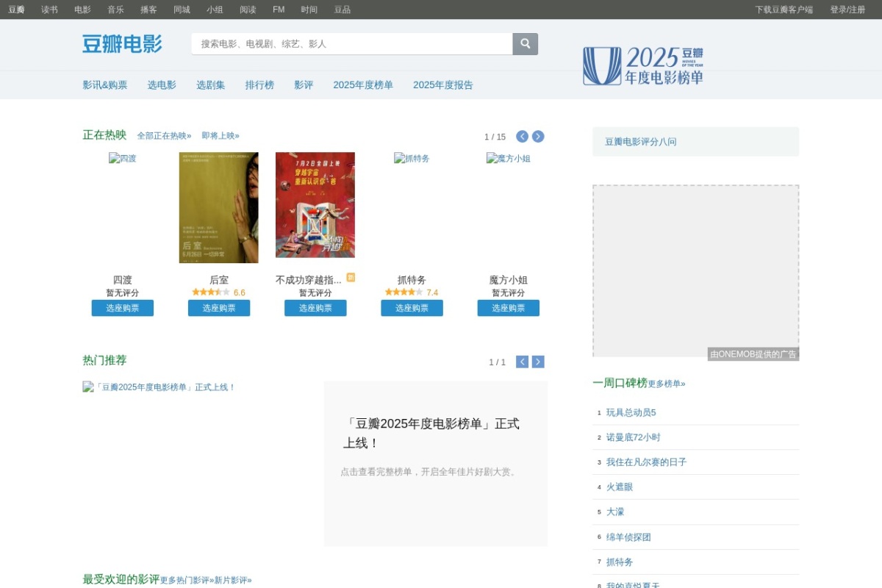Open the 「豆瓣2025年度电影榜单」正式上线 headline
Image resolution: width=882 pixels, height=588 pixels.
[431, 433]
